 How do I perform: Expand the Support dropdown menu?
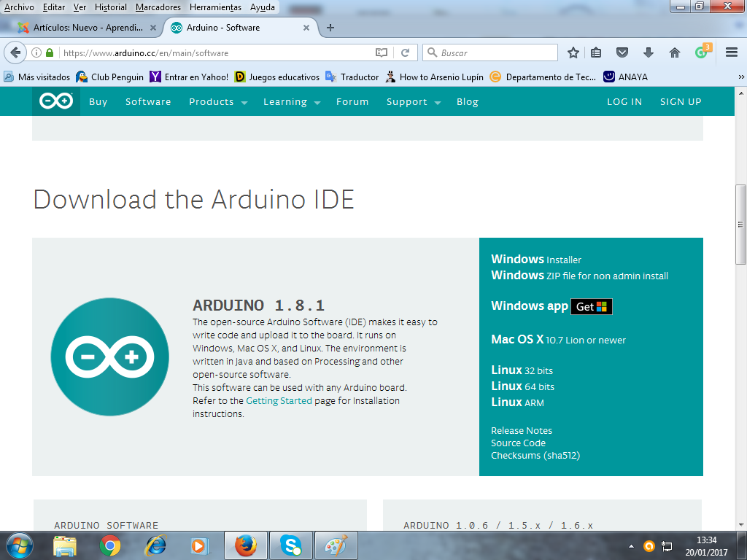414,102
